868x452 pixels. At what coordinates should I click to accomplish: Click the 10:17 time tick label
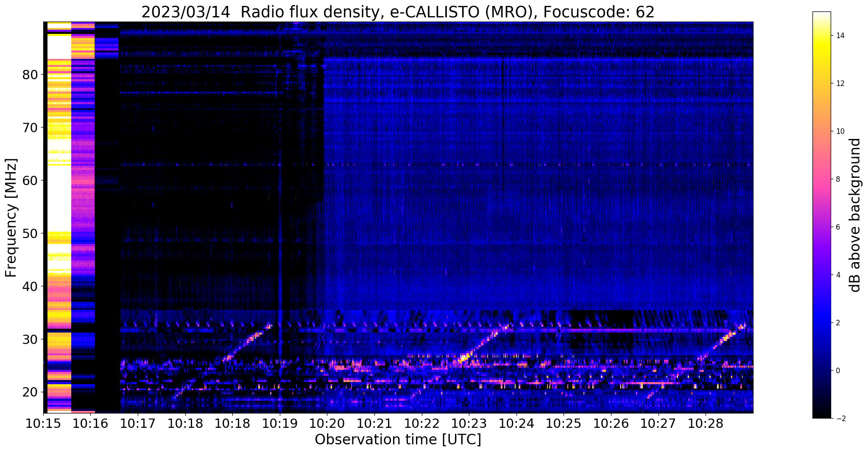pos(138,424)
